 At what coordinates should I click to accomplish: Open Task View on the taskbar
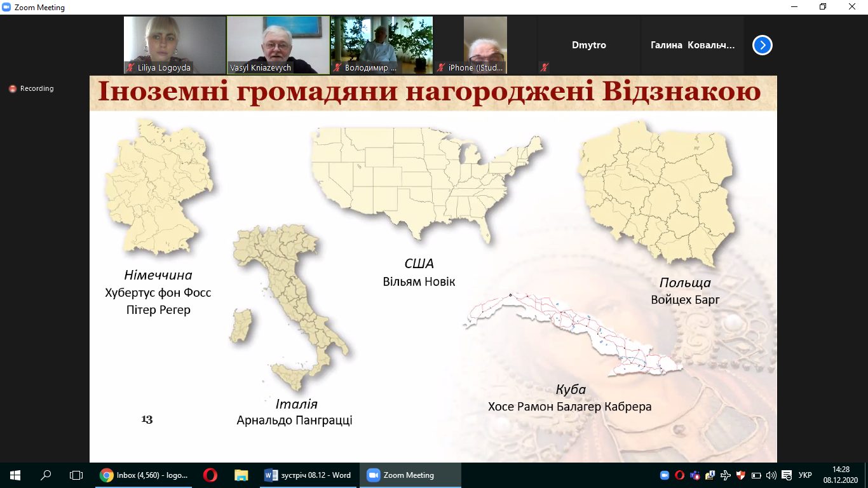[76, 475]
